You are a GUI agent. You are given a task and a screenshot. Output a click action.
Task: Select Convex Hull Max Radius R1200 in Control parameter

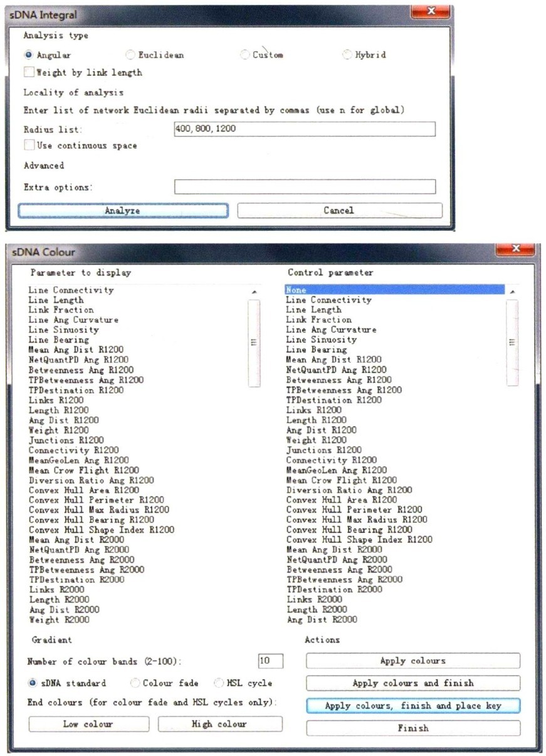357,520
